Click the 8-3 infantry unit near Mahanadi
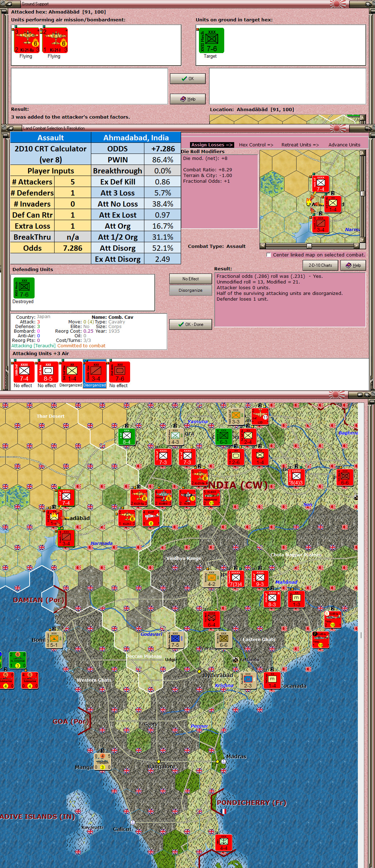 pos(272,599)
